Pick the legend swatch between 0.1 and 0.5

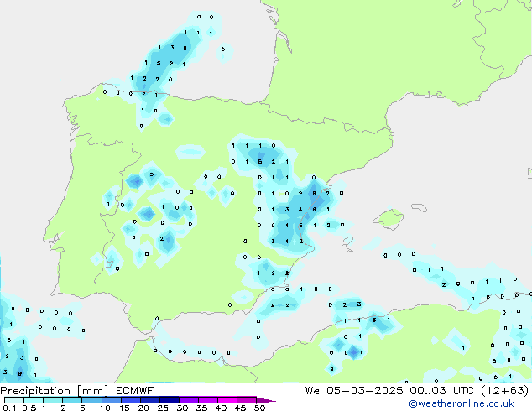(x=14, y=400)
